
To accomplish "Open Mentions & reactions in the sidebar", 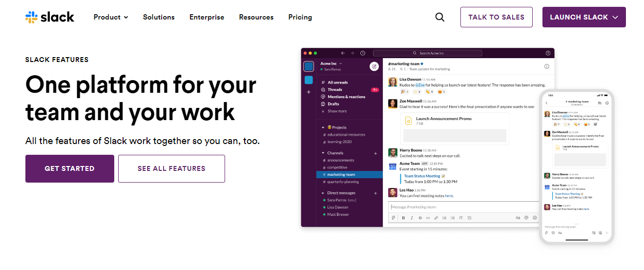I will pos(342,97).
